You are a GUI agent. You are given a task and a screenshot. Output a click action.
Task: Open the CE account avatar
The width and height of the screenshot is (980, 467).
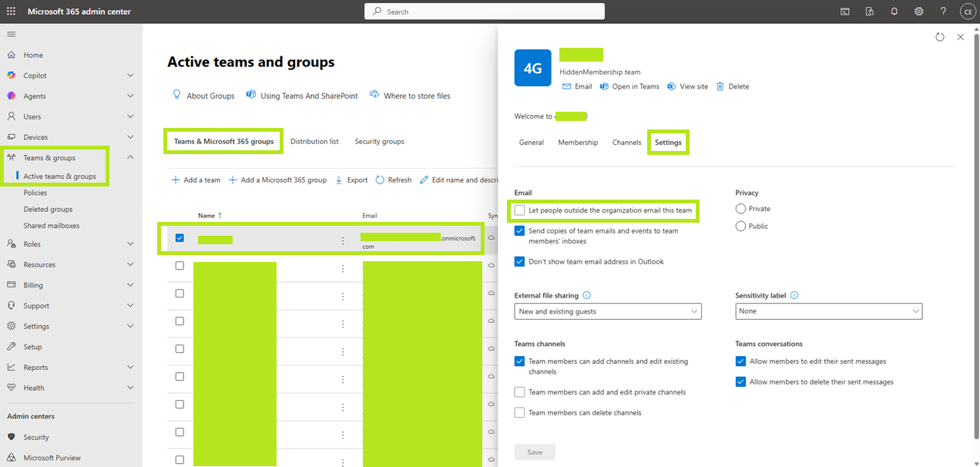(x=968, y=12)
